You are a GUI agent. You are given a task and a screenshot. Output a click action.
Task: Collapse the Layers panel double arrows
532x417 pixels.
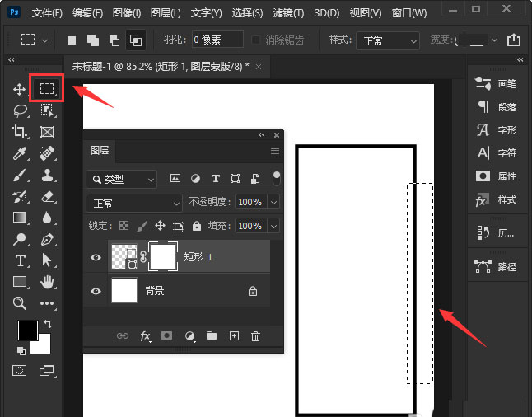point(262,135)
